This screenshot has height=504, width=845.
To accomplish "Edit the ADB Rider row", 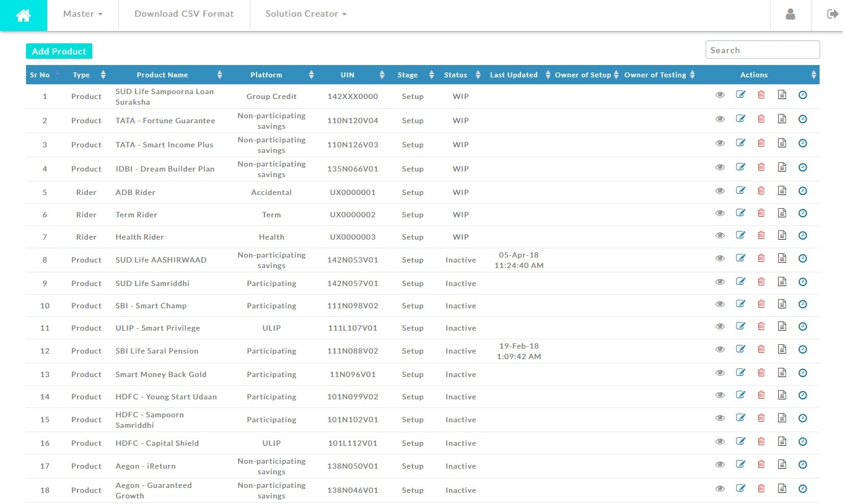I will coord(740,191).
